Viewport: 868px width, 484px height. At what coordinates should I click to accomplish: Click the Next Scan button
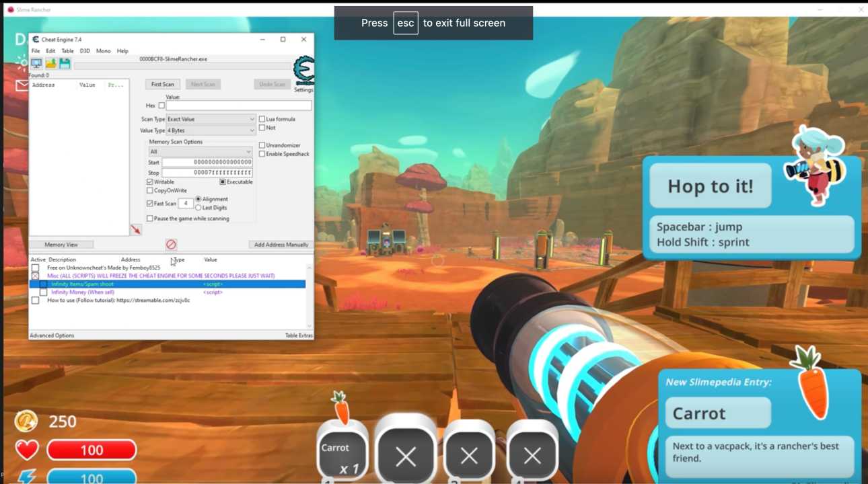(203, 85)
